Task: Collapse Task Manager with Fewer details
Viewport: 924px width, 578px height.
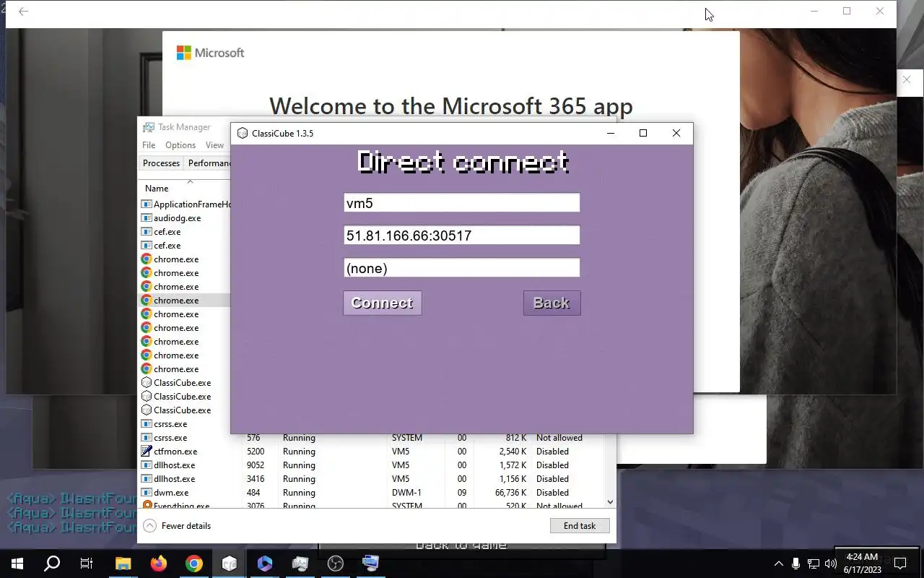Action: (x=178, y=526)
